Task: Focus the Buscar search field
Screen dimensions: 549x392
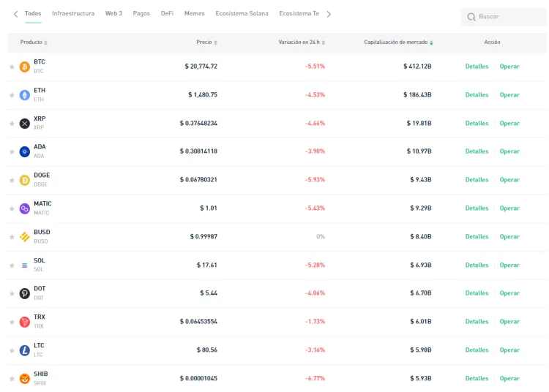Action: [x=504, y=17]
